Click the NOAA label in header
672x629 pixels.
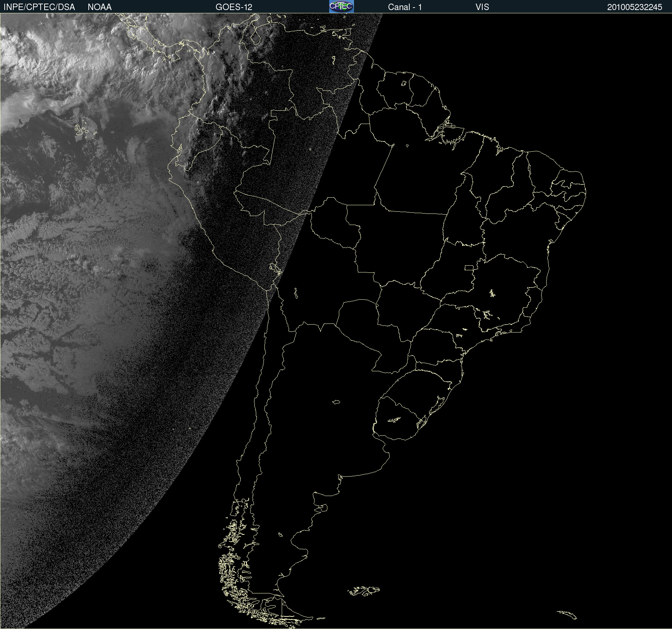tap(100, 7)
